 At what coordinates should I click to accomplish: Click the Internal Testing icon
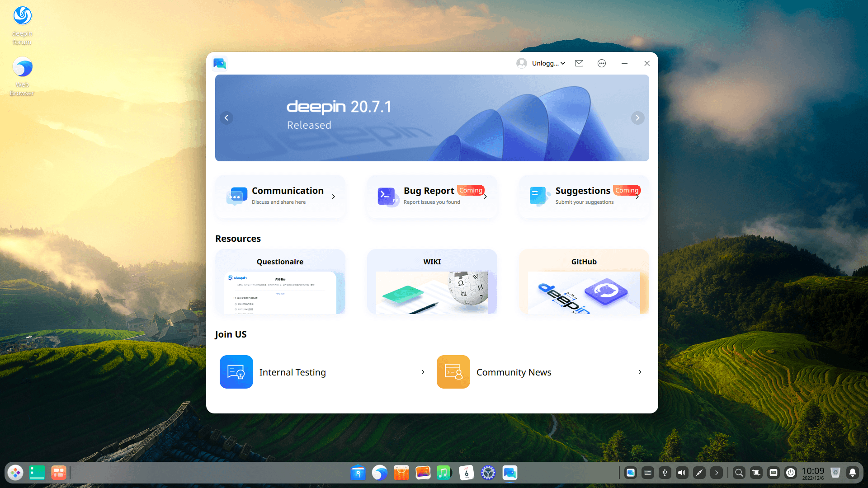coord(236,372)
